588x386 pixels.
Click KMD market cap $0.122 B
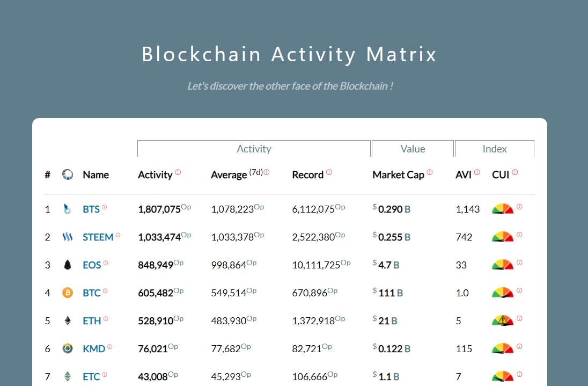(392, 349)
